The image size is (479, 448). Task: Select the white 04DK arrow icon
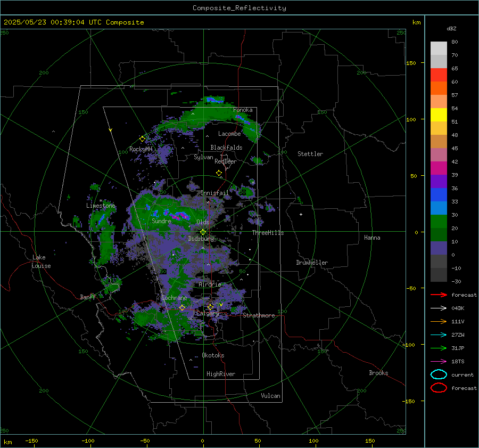[439, 308]
